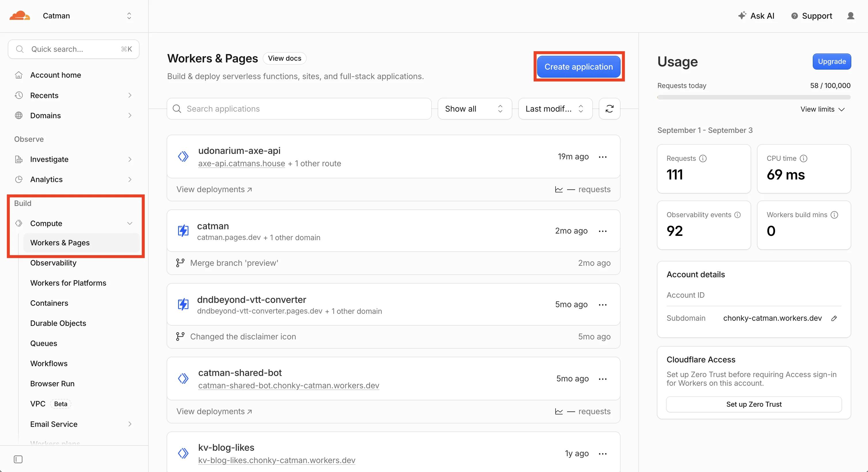Expand the Email Service submenu chevron

pos(130,424)
